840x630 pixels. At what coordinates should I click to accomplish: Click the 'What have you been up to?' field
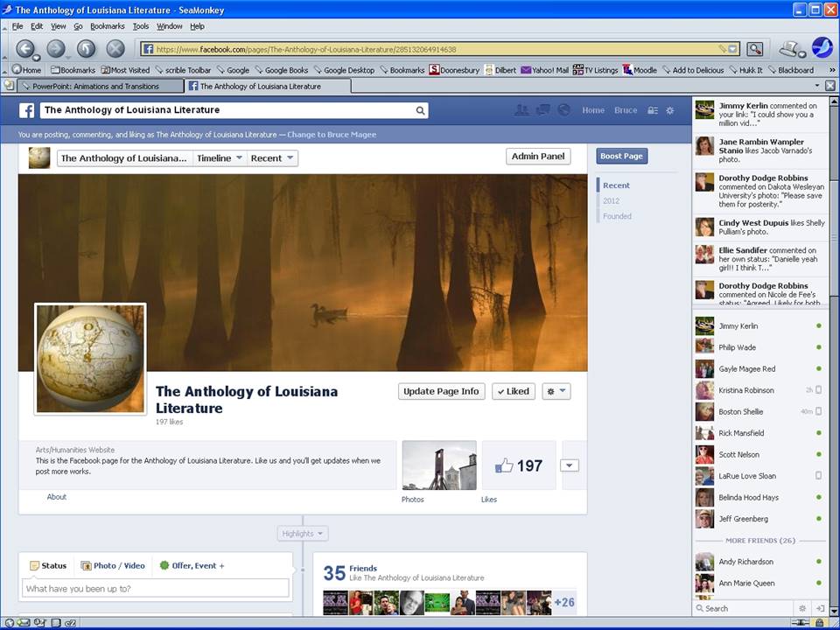tap(156, 589)
